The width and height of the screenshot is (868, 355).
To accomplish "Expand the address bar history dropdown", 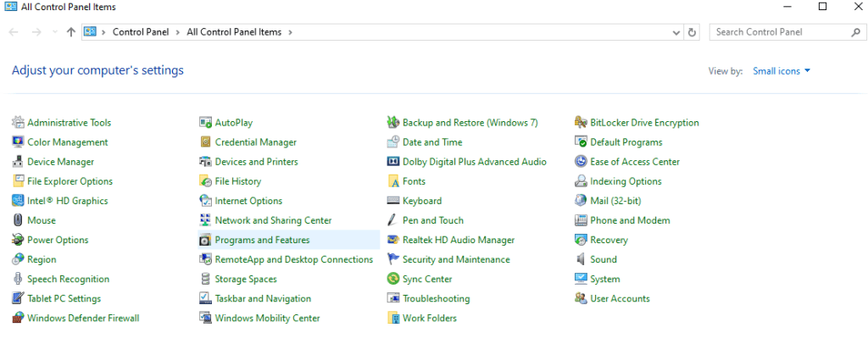I will (x=676, y=32).
